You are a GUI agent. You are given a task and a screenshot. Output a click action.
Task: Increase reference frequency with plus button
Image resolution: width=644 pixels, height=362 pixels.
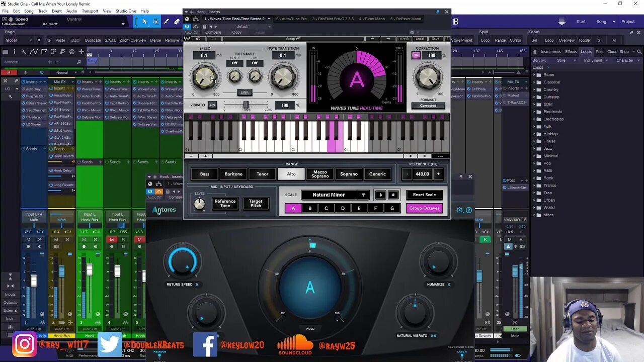438,174
